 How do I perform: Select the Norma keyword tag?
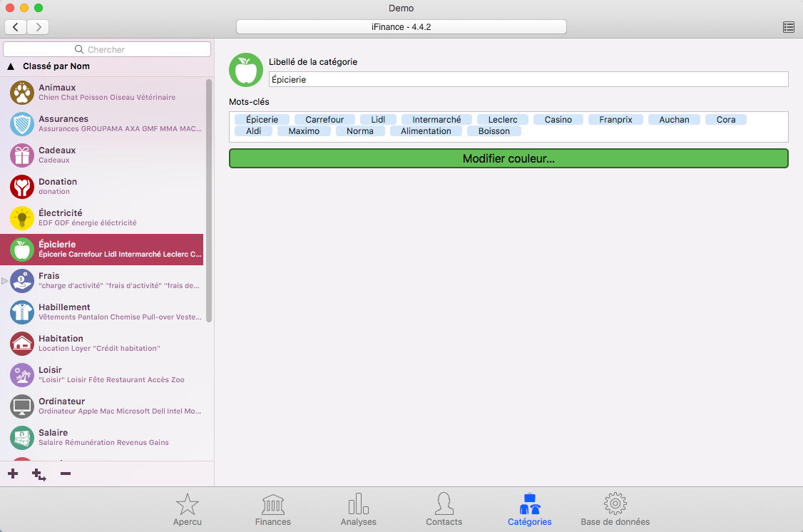(360, 131)
